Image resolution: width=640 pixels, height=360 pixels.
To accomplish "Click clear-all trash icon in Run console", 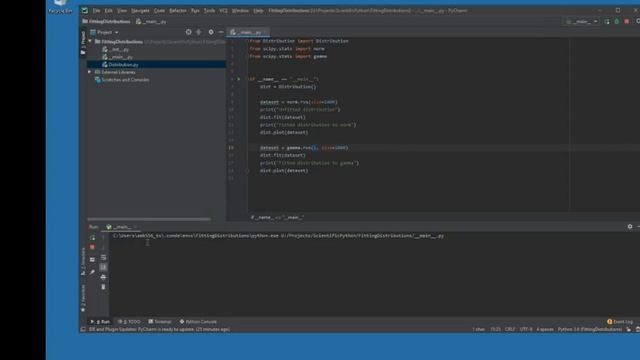I will [103, 287].
